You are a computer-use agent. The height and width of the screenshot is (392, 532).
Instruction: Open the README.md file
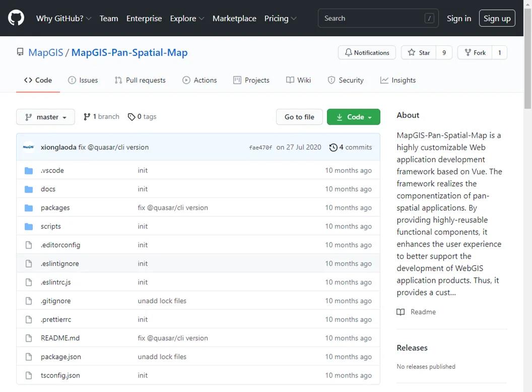coord(60,338)
